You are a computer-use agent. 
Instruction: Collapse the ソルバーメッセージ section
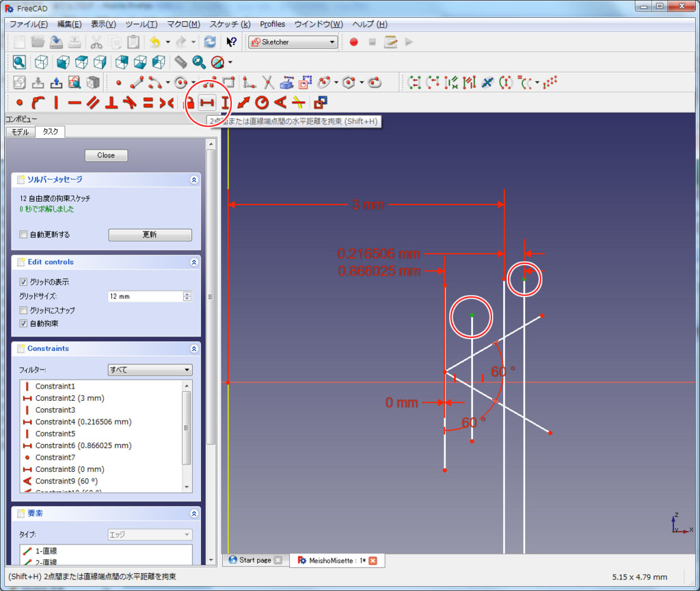pyautogui.click(x=193, y=180)
